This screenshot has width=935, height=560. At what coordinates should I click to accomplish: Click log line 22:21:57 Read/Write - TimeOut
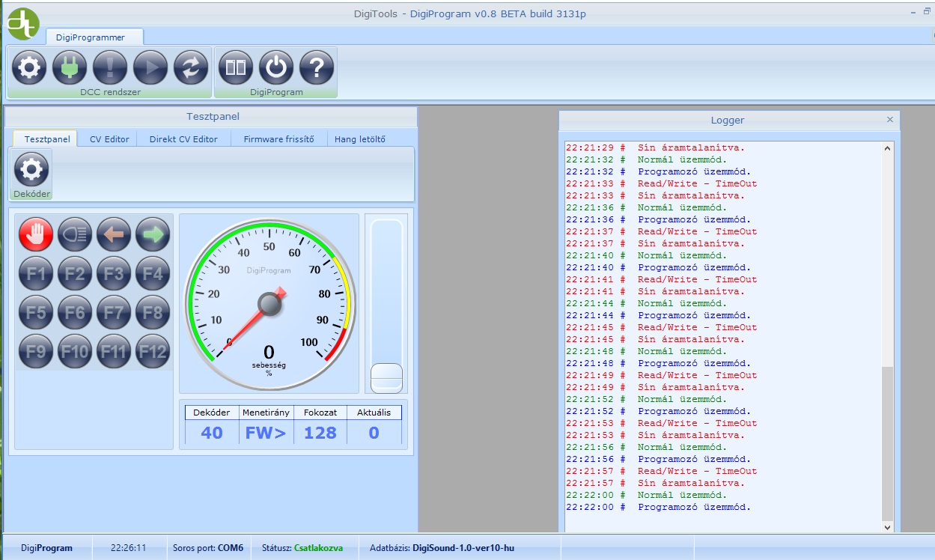pyautogui.click(x=661, y=471)
